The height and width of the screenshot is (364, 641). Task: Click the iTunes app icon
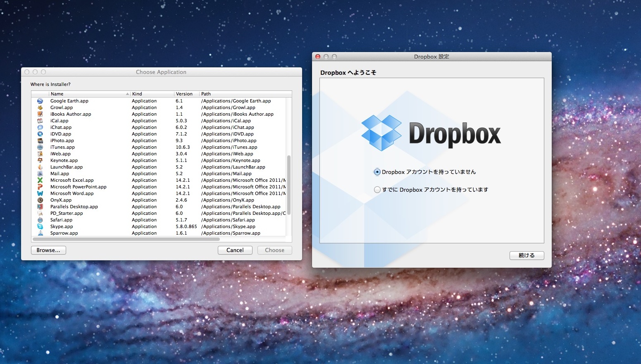[40, 147]
